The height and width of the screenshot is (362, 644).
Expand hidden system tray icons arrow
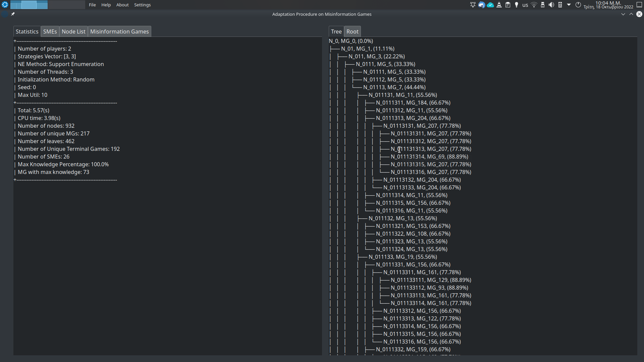point(569,5)
